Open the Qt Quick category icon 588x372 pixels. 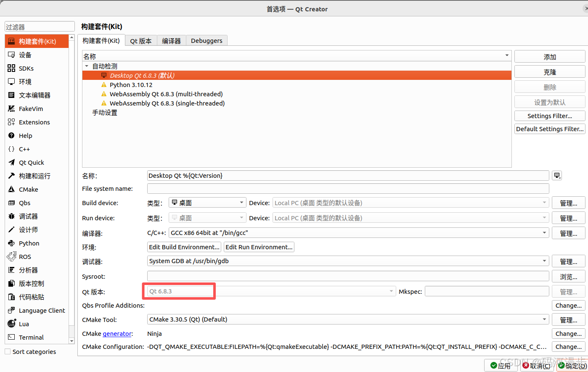(11, 162)
